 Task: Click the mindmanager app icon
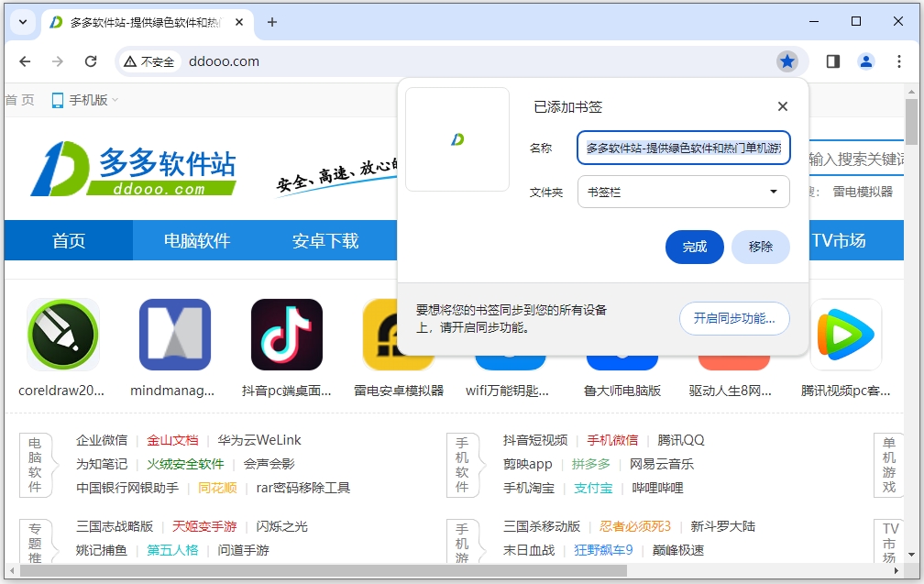175,335
